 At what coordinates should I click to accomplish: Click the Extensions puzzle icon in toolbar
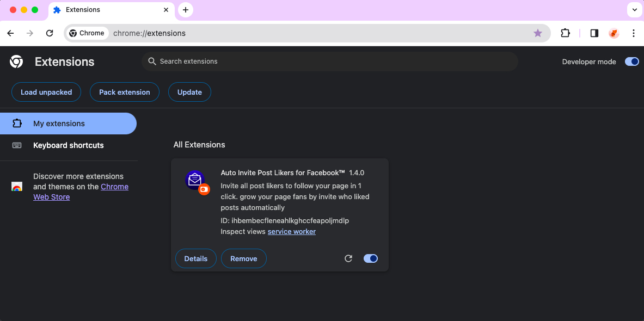[565, 33]
